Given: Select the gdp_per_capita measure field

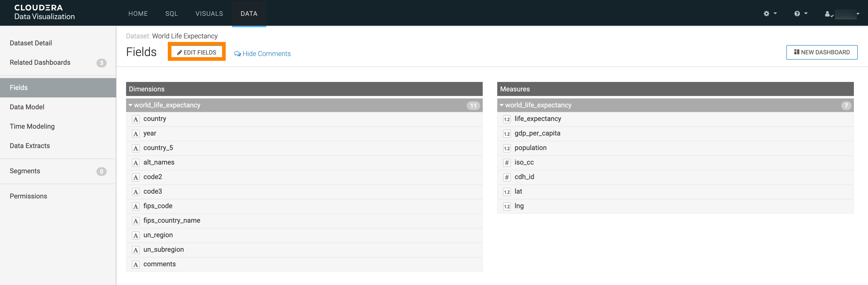Looking at the screenshot, I should [x=537, y=133].
